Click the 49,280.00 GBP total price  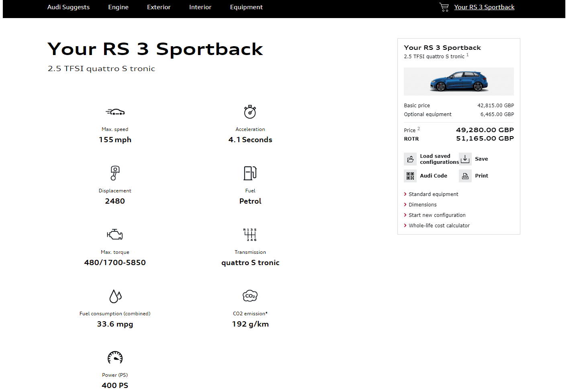(485, 130)
